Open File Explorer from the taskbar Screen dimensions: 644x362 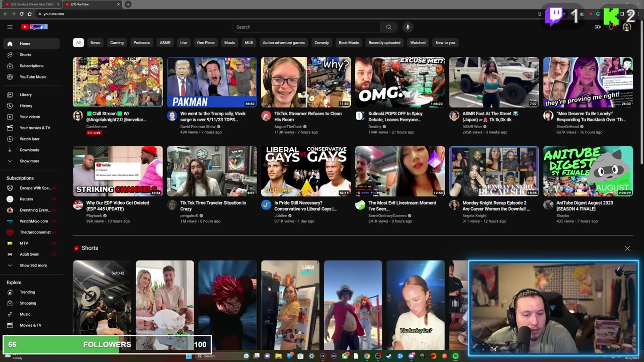point(278,356)
